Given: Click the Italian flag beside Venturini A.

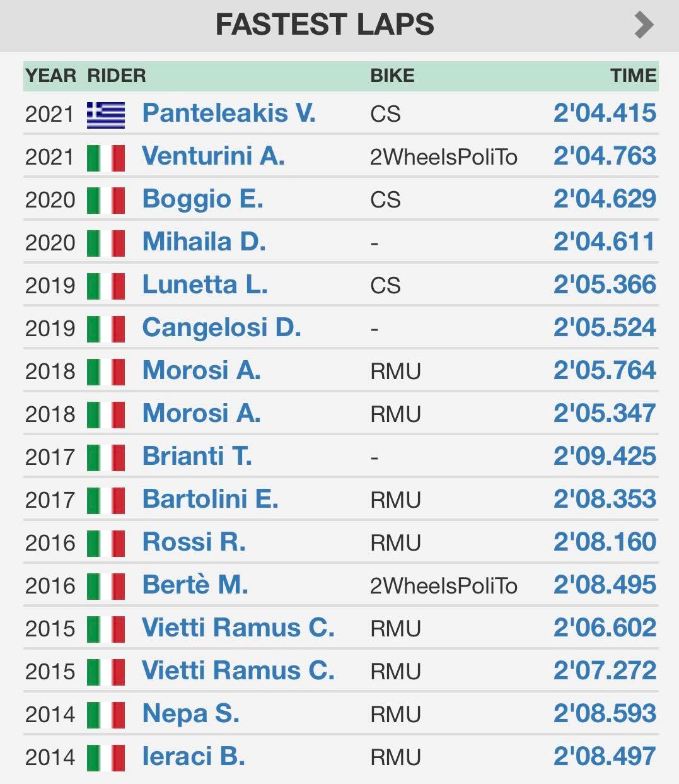Looking at the screenshot, I should point(106,158).
